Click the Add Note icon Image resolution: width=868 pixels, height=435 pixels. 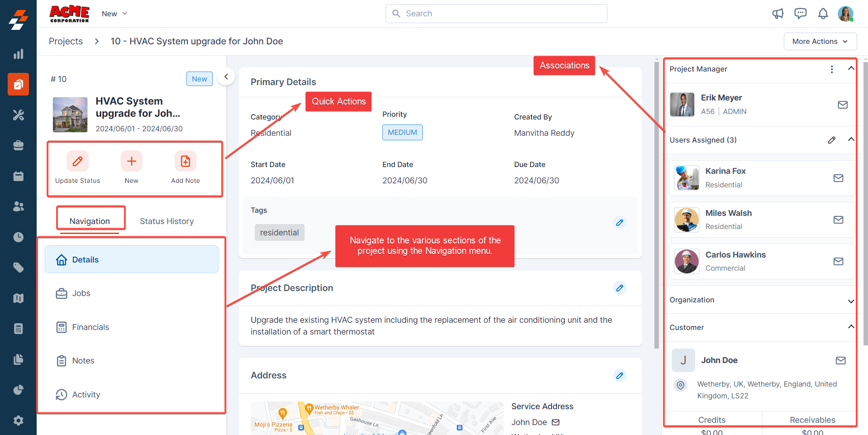185,161
